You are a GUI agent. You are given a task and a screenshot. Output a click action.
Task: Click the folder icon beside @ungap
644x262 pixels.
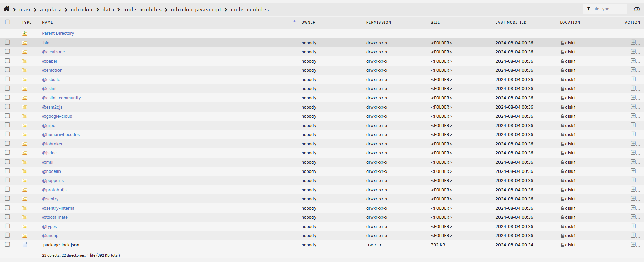pyautogui.click(x=24, y=236)
